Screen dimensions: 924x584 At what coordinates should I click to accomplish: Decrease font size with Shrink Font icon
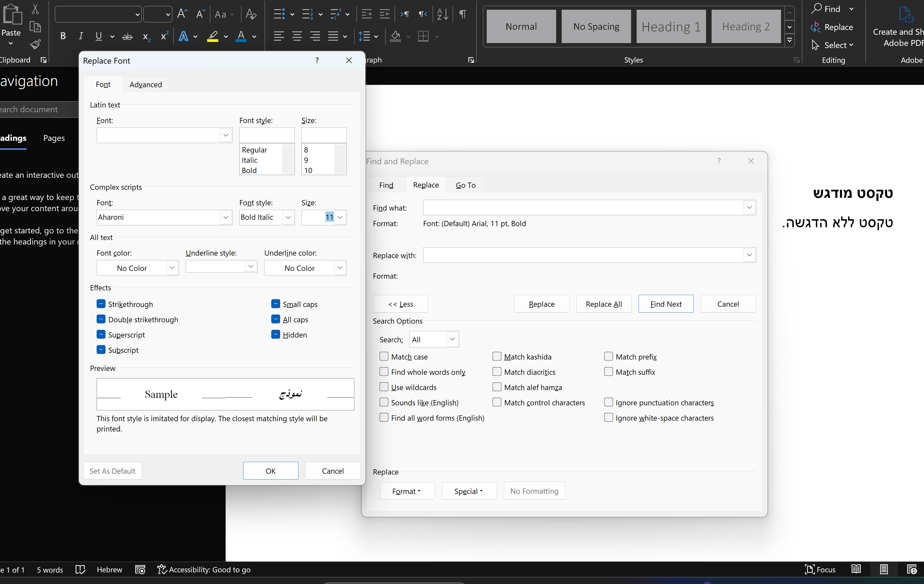point(201,14)
